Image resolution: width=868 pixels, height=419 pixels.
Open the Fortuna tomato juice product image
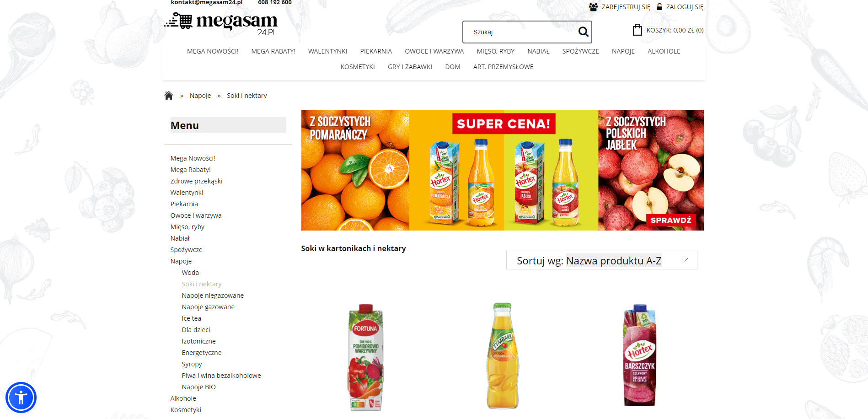point(366,357)
